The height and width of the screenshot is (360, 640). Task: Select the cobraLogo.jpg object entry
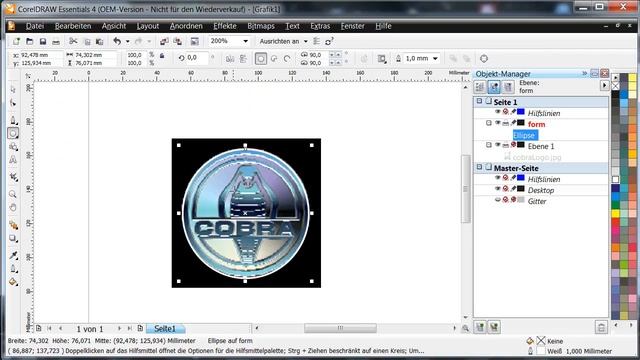click(x=537, y=157)
